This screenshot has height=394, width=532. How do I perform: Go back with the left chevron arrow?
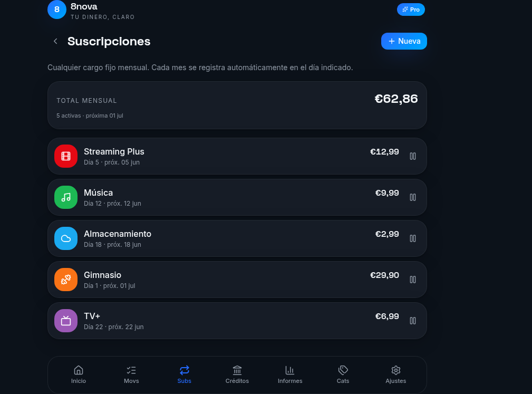click(x=55, y=41)
